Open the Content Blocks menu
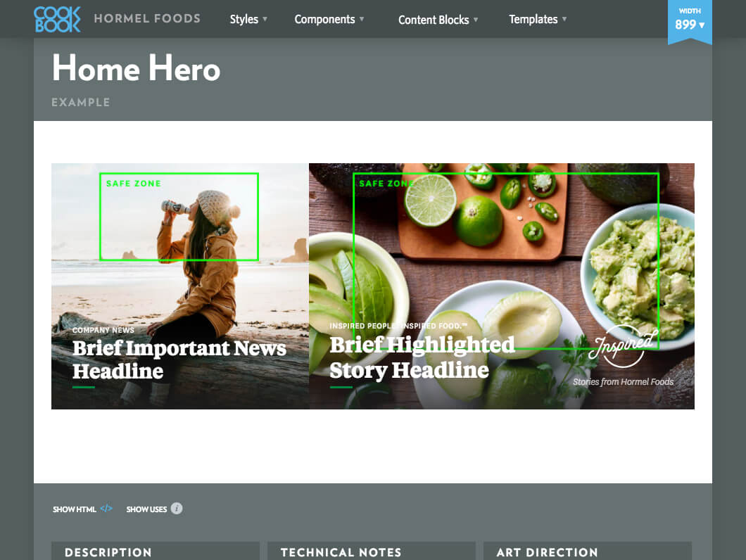This screenshot has width=746, height=560. tap(438, 20)
